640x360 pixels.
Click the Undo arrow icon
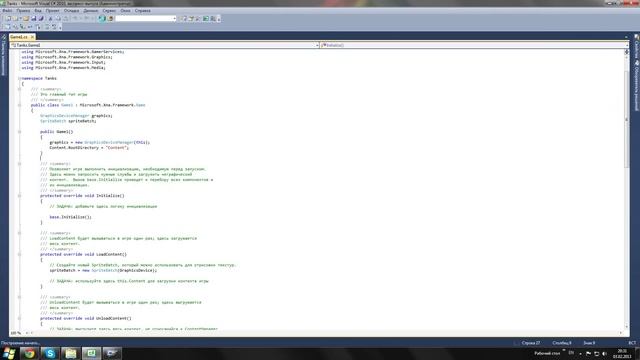click(76, 18)
